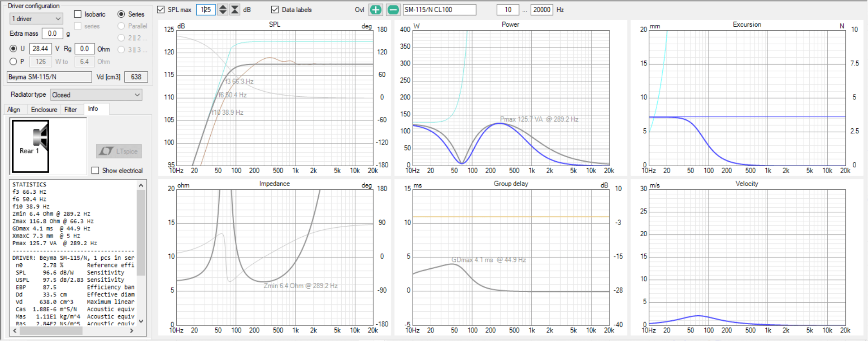Click the Rg 0.0 Ohm input field
The image size is (868, 341).
[85, 48]
